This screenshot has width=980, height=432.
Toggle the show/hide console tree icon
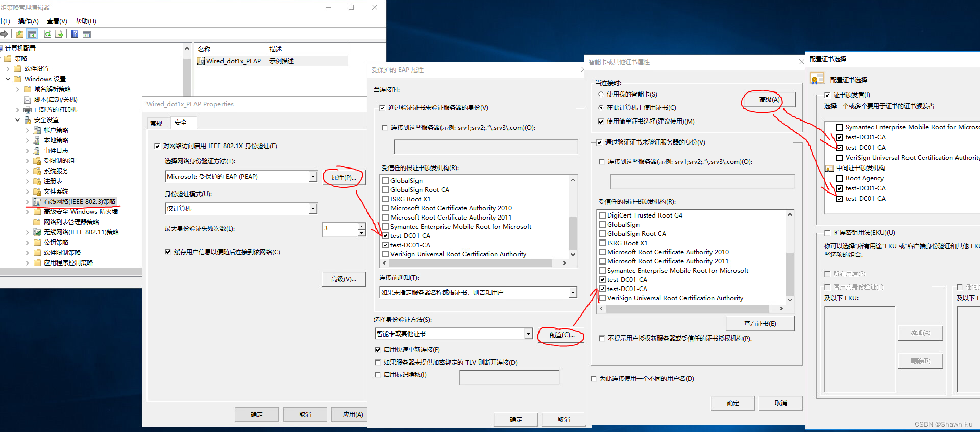coord(32,34)
